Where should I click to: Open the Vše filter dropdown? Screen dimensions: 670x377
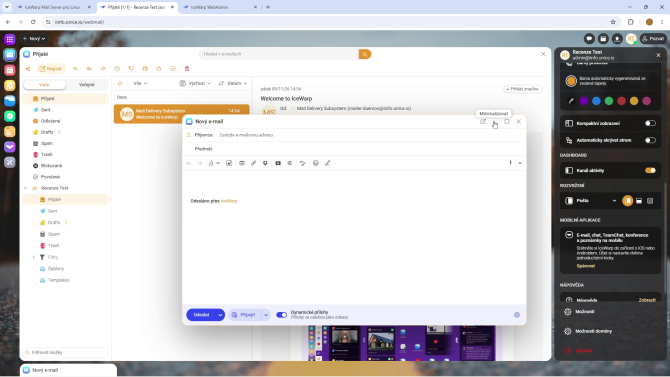point(140,83)
